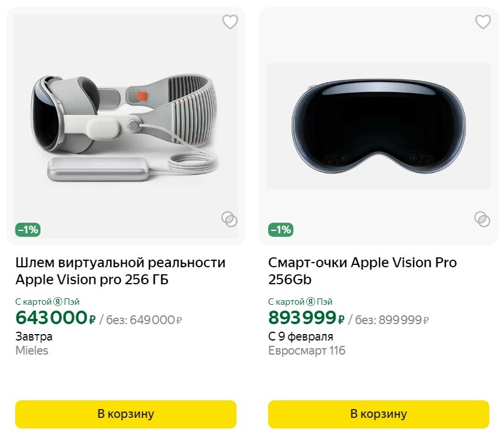Compare the 643000 ₽ Vision Pro helmet
The height and width of the screenshot is (439, 504).
229,219
